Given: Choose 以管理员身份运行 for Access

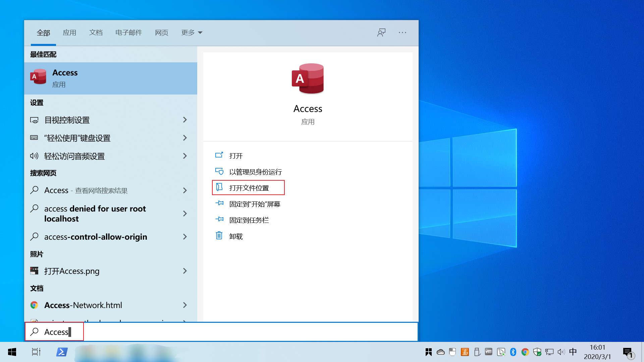Looking at the screenshot, I should [x=255, y=172].
